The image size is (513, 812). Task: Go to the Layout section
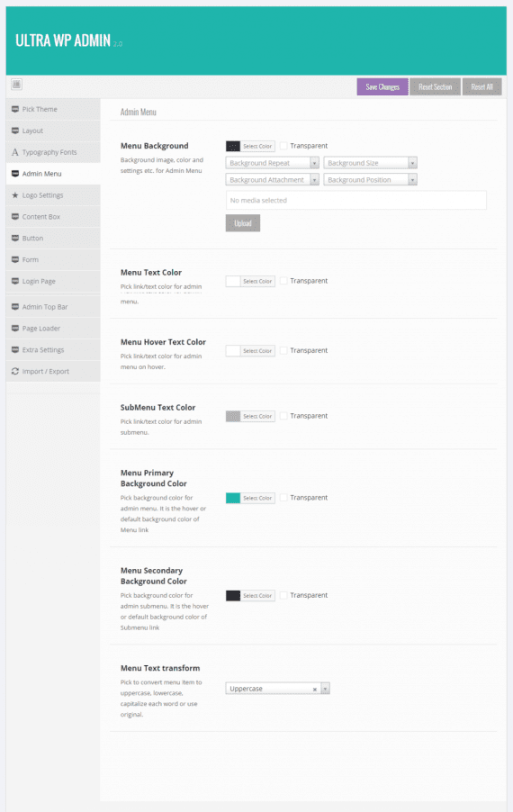[x=53, y=131]
